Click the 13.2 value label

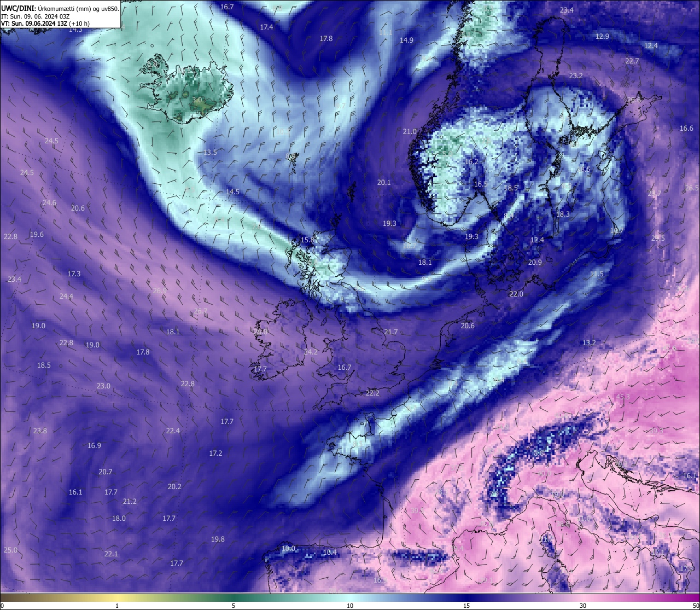(589, 342)
